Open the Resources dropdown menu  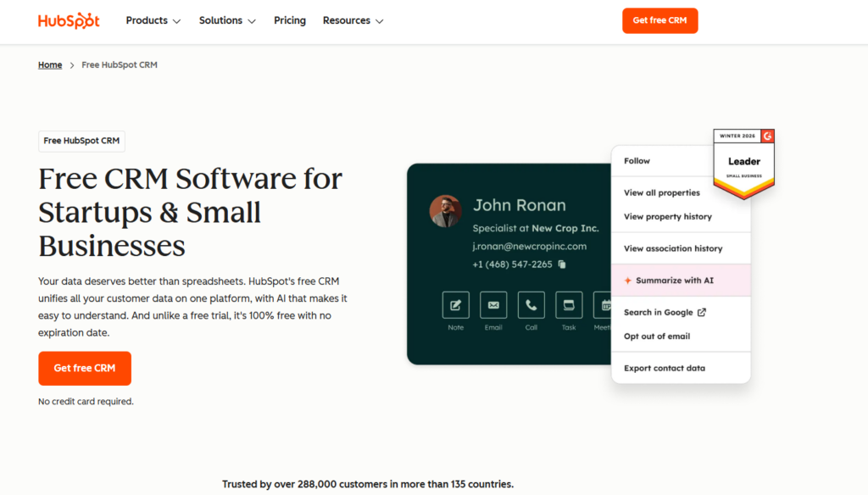pyautogui.click(x=353, y=20)
